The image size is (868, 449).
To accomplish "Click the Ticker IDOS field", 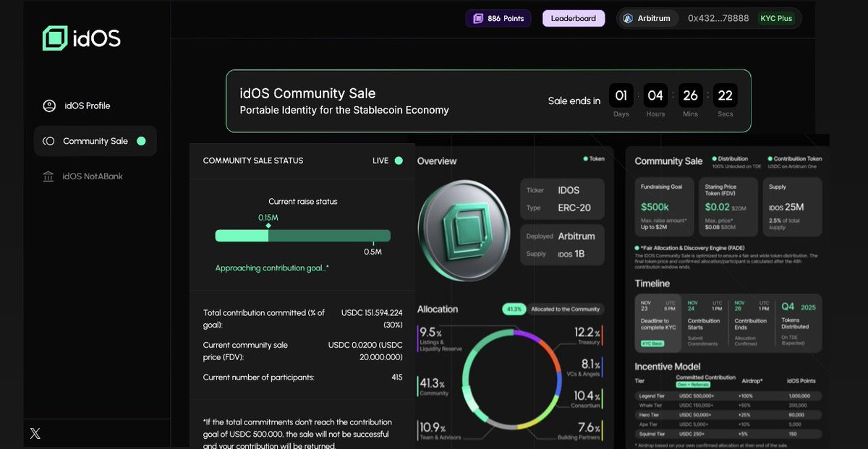I will (x=563, y=190).
